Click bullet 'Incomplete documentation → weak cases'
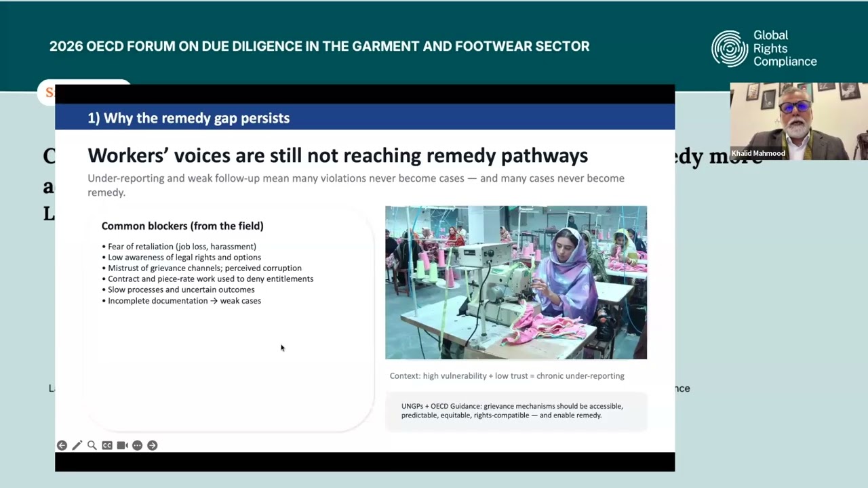Screen dimensions: 868x488 coord(181,300)
